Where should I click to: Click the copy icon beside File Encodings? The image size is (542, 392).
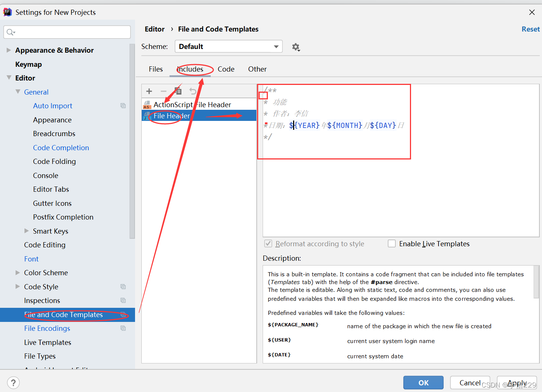coord(123,328)
